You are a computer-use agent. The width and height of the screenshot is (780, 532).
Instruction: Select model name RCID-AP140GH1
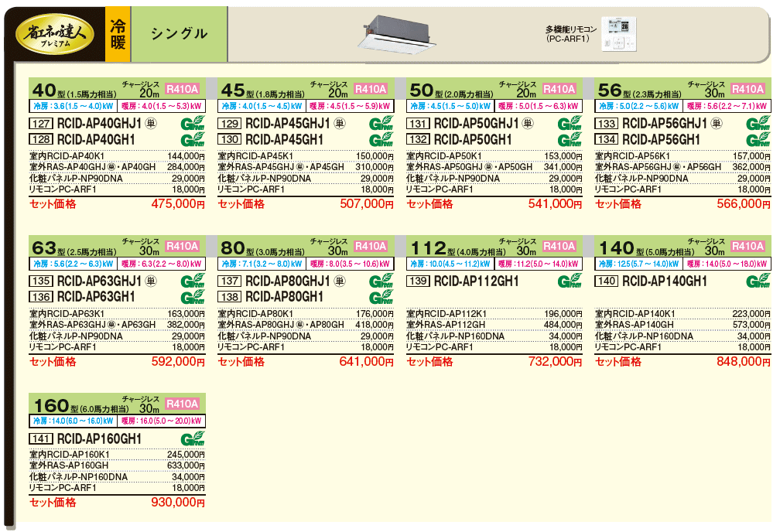(665, 281)
